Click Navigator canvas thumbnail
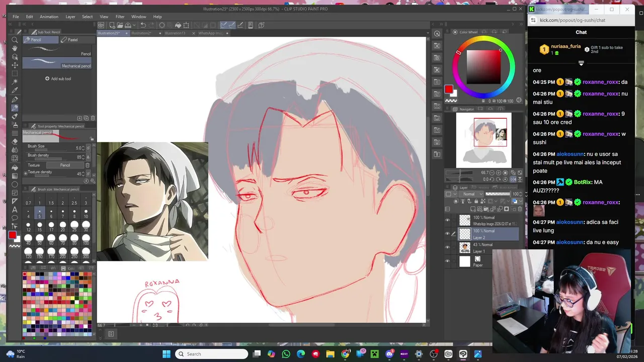Screen dimensions: 644x362 point(484,140)
